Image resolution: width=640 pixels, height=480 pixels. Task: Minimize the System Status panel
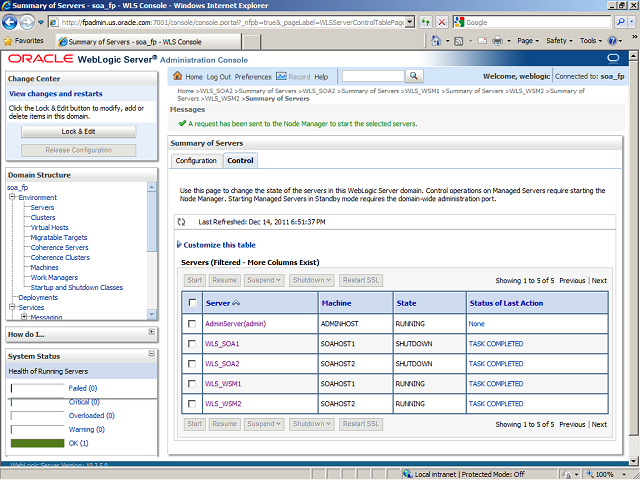(x=151, y=355)
